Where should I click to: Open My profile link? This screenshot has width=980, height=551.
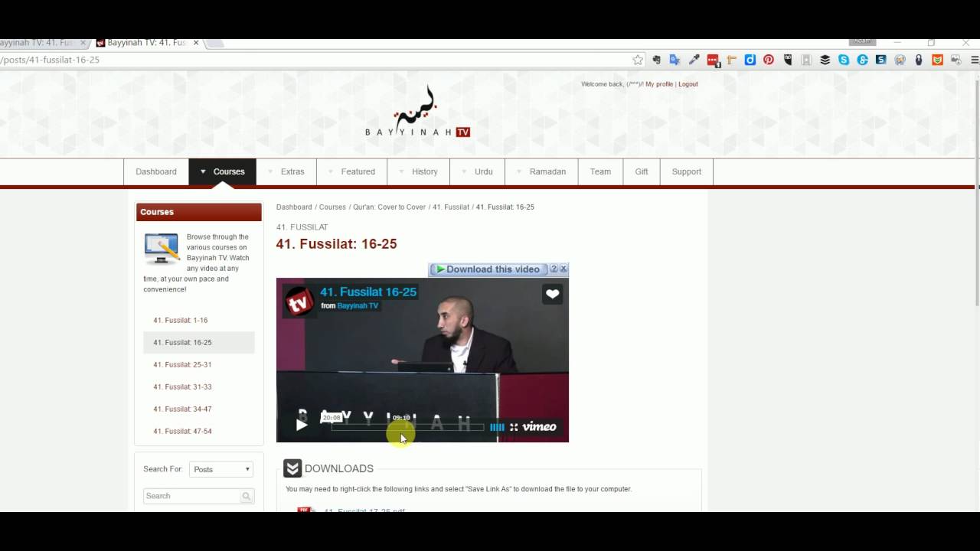[x=659, y=84]
